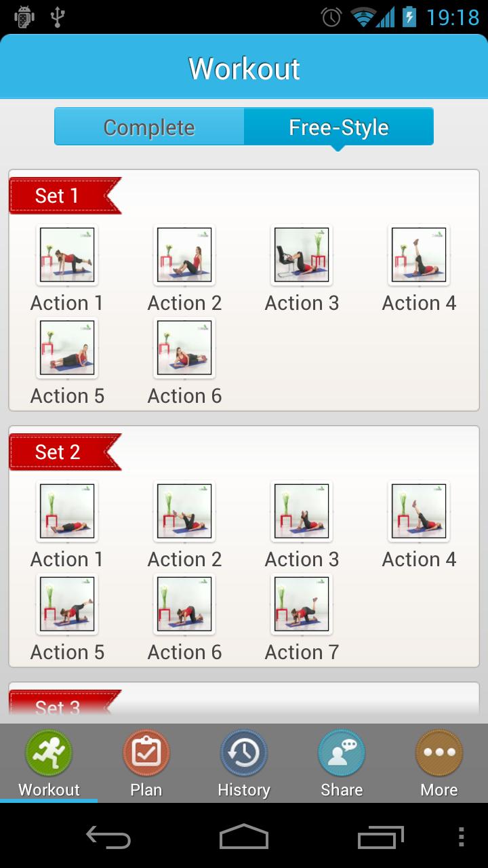Image resolution: width=488 pixels, height=868 pixels.
Task: Open the recent apps navigation icon
Action: click(x=381, y=837)
